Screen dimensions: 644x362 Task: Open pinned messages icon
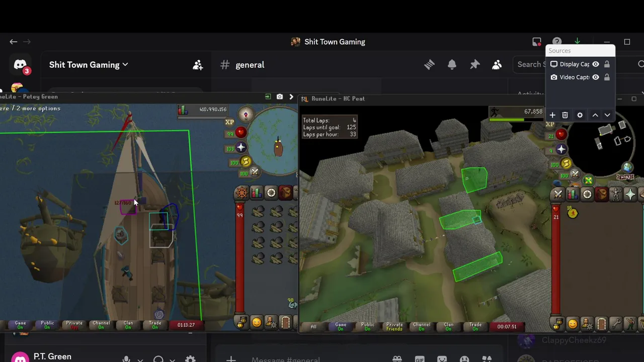[474, 64]
